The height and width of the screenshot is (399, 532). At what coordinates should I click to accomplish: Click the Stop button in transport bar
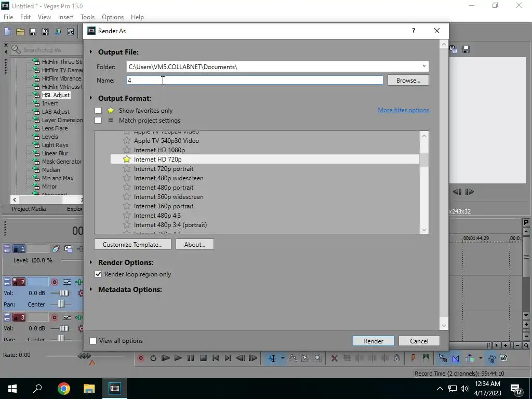point(203,358)
